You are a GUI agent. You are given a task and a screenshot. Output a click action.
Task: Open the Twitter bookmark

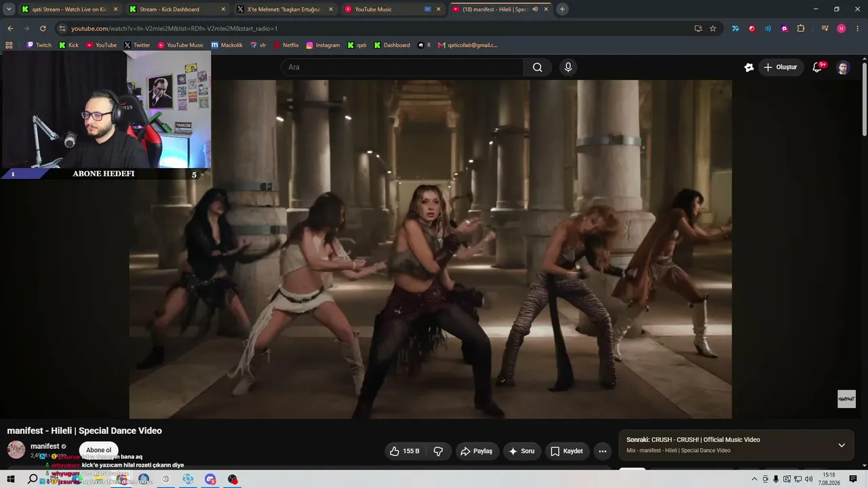(x=137, y=45)
